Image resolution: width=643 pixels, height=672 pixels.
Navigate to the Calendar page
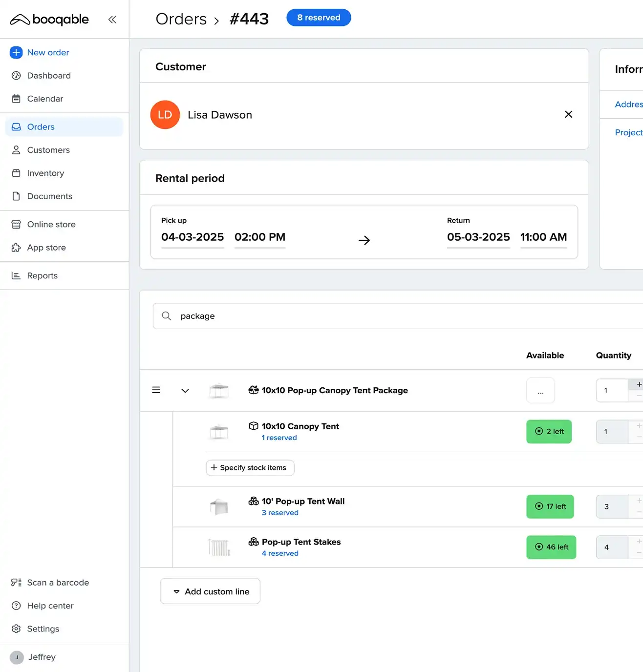(x=45, y=99)
